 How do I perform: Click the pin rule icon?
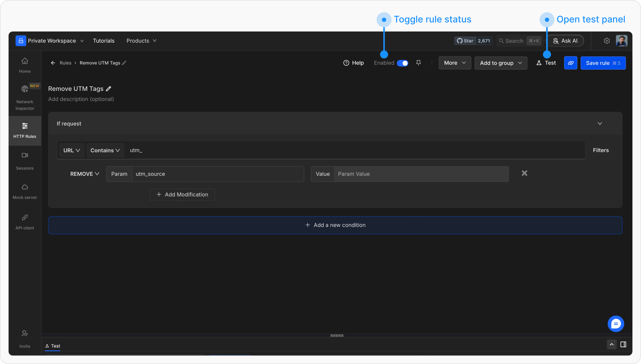click(419, 63)
